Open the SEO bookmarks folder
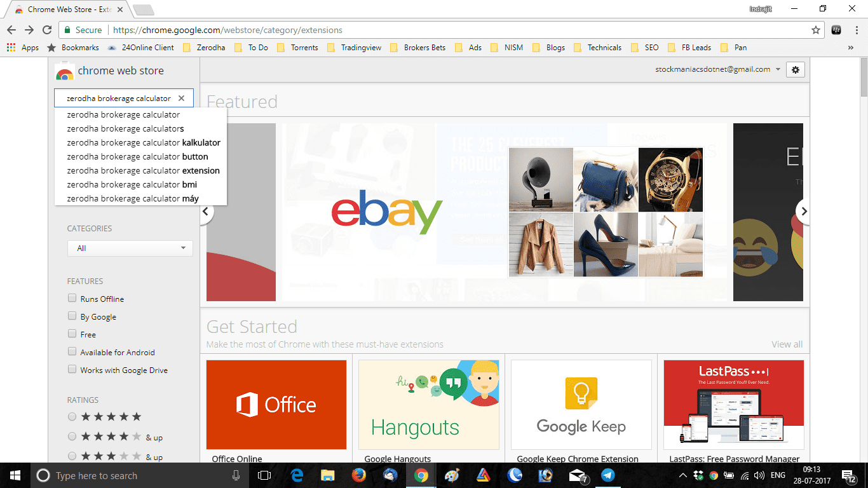The image size is (868, 488). pos(645,48)
